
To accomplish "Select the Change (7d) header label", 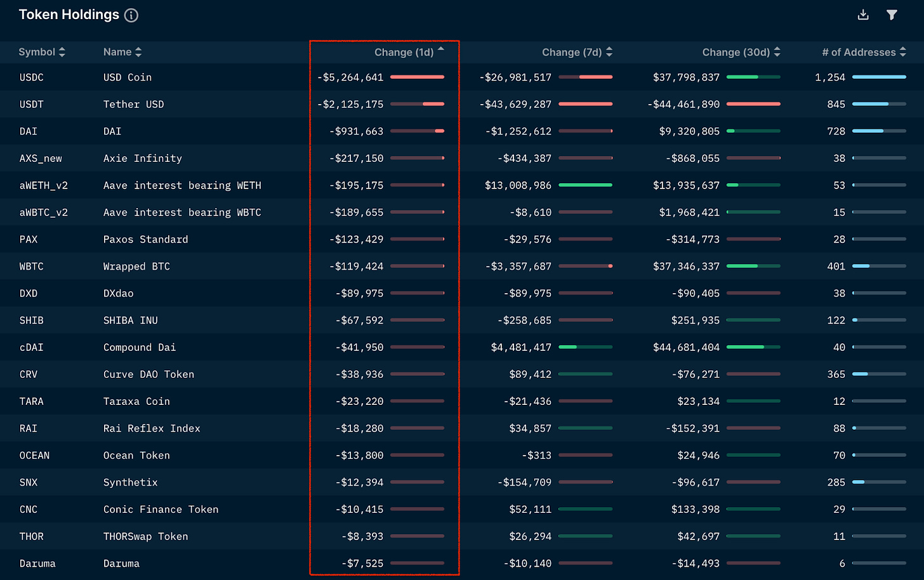I will [572, 52].
